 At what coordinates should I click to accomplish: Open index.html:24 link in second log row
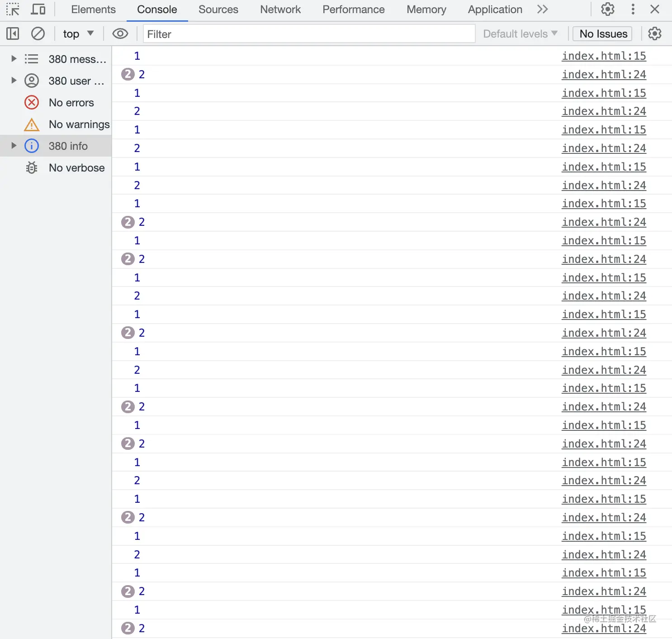pos(604,75)
